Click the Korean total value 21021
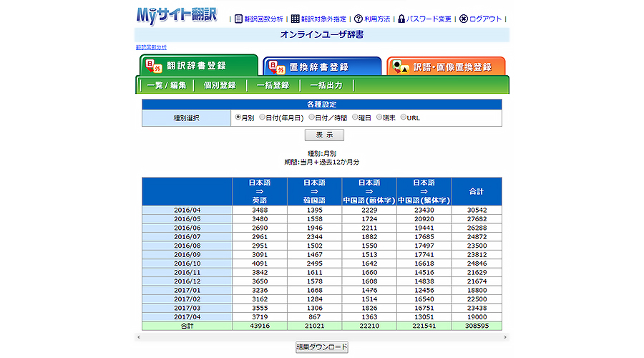The image size is (644, 358). (315, 326)
